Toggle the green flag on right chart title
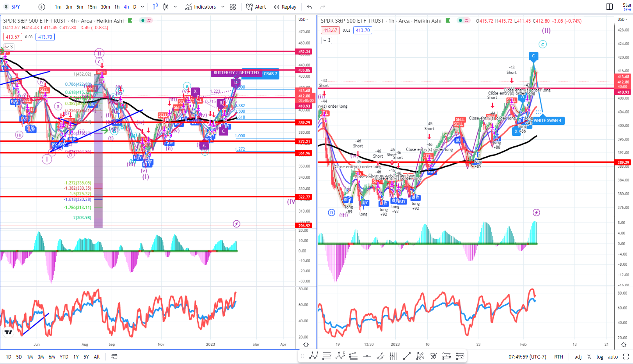Viewport: 633px width, 364px height. click(448, 21)
